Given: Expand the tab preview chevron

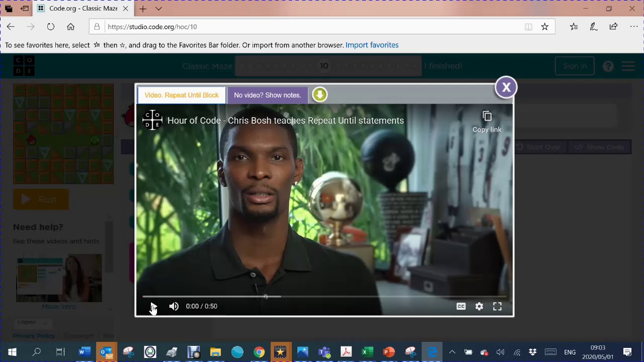Looking at the screenshot, I should coord(158,9).
